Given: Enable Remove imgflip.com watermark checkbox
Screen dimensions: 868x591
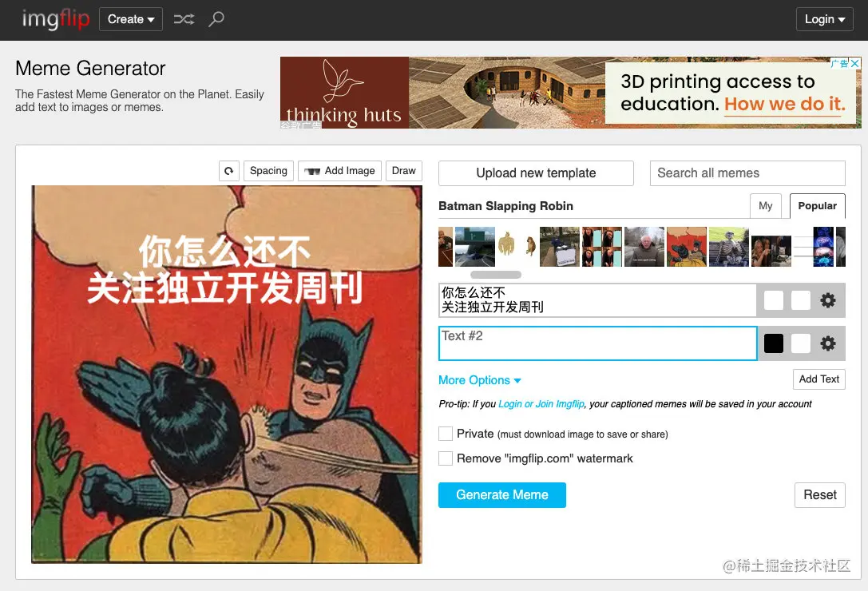Looking at the screenshot, I should (446, 458).
